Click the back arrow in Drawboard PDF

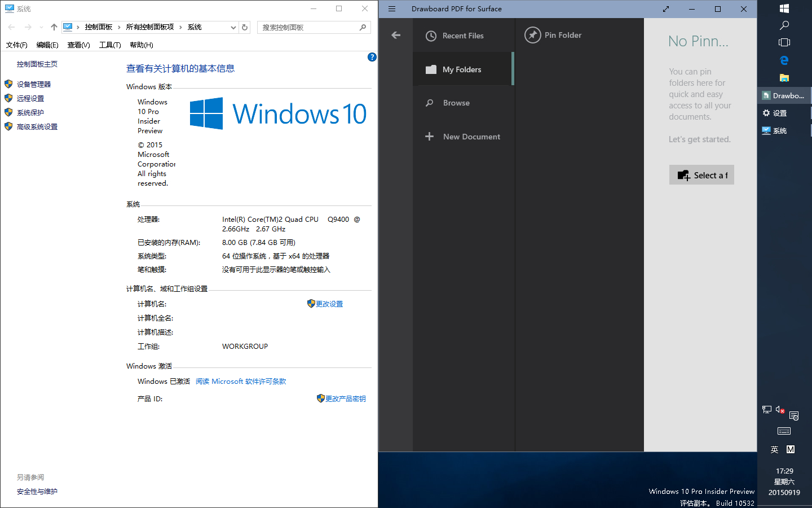pyautogui.click(x=396, y=35)
